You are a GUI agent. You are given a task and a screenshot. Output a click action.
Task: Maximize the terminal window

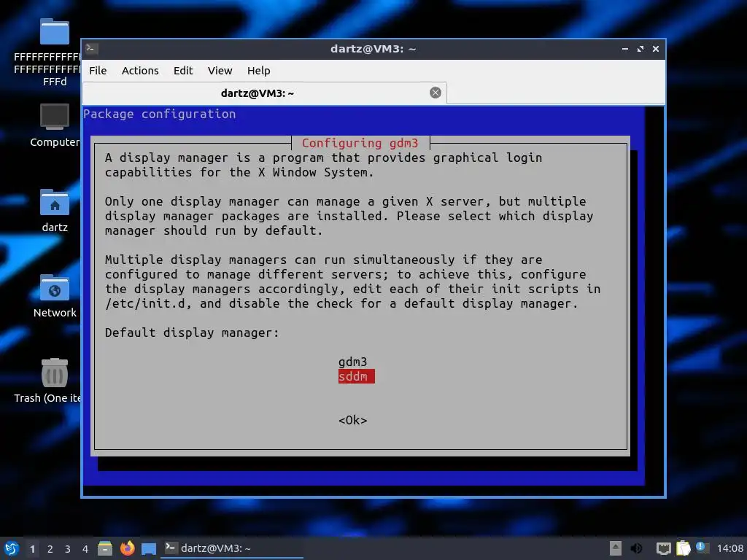(x=640, y=49)
